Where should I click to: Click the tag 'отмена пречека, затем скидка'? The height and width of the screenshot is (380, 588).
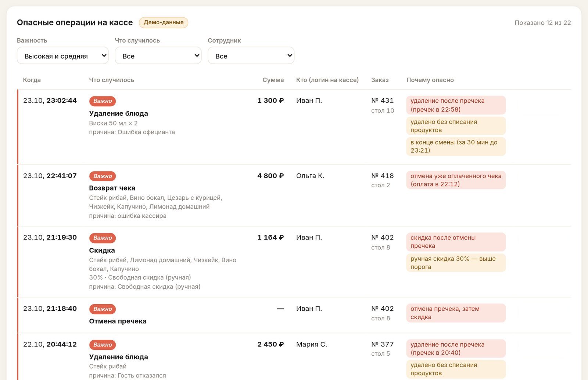(x=456, y=313)
